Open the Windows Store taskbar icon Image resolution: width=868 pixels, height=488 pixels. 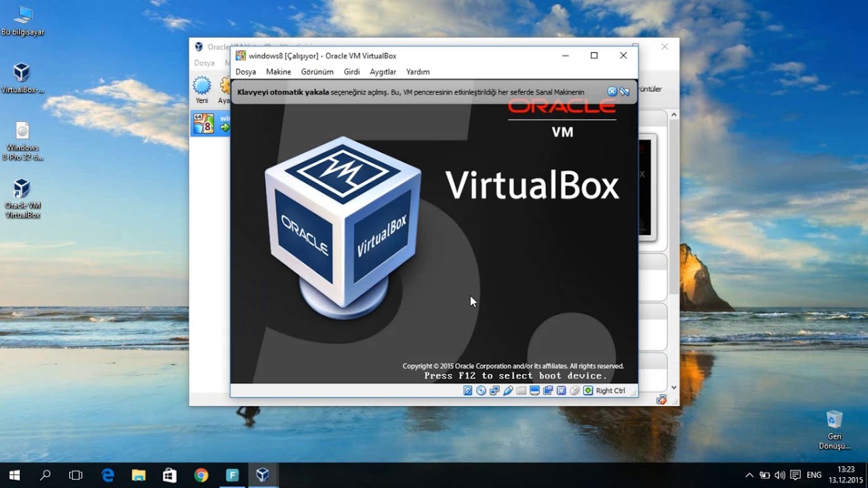(170, 475)
